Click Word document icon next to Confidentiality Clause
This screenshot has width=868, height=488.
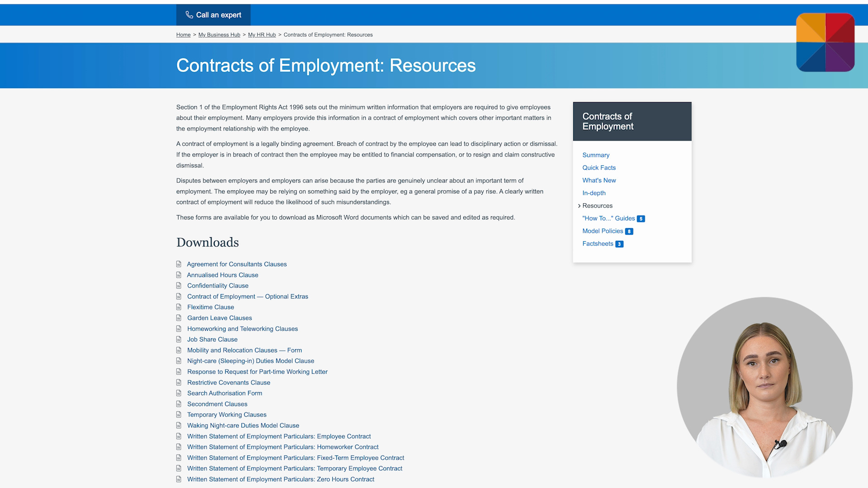179,286
